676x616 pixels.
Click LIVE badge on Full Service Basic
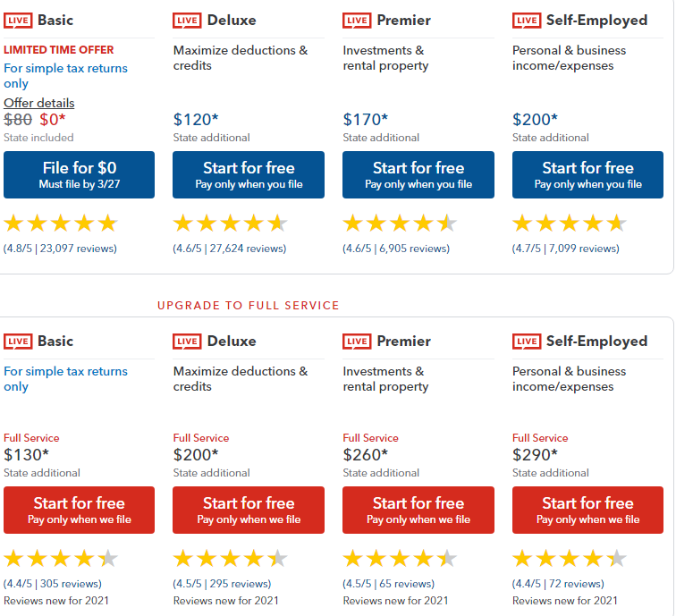pos(18,342)
